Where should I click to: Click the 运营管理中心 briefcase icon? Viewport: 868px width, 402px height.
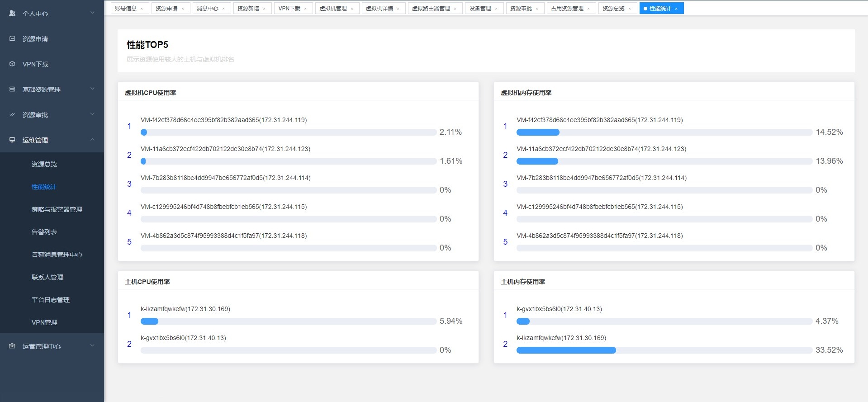coord(12,346)
